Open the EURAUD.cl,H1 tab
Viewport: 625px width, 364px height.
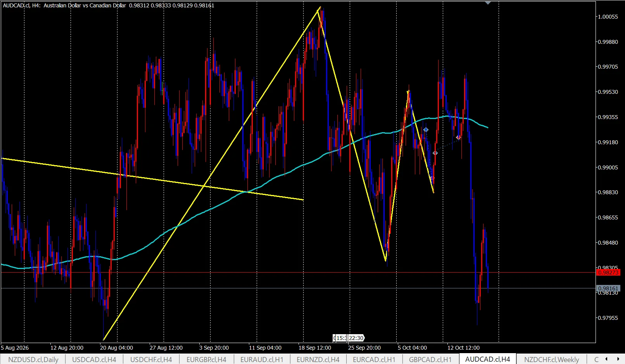tap(262, 359)
